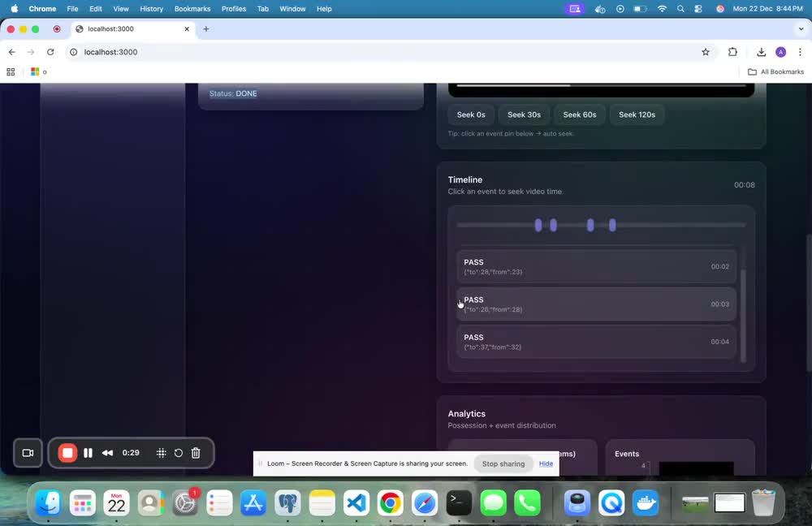Click the video progress bar
This screenshot has height=526, width=812.
601,85
